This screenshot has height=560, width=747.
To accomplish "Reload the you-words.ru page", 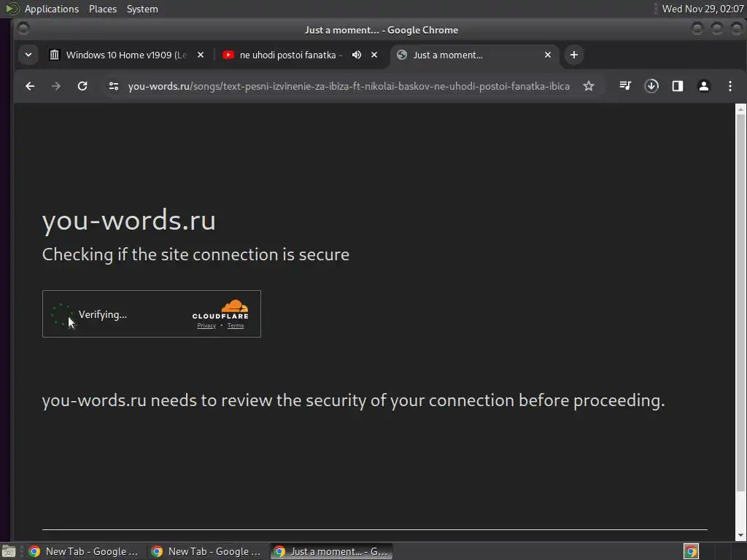I will point(82,86).
